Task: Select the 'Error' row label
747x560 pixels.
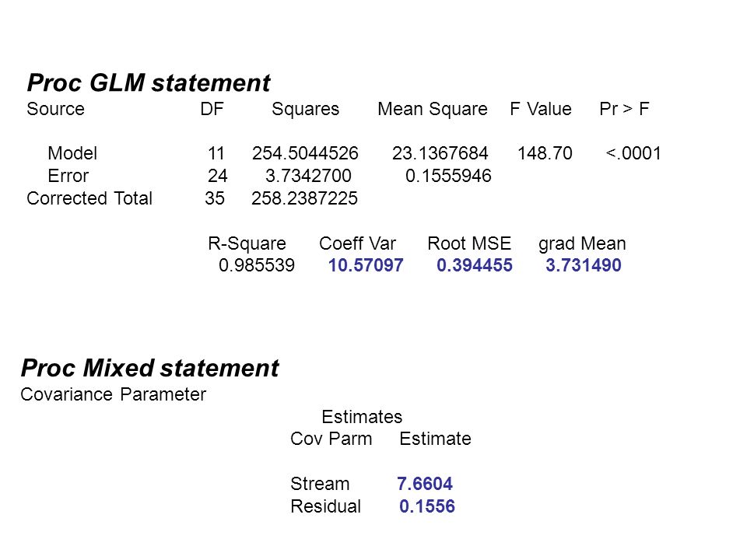Action: (x=68, y=176)
